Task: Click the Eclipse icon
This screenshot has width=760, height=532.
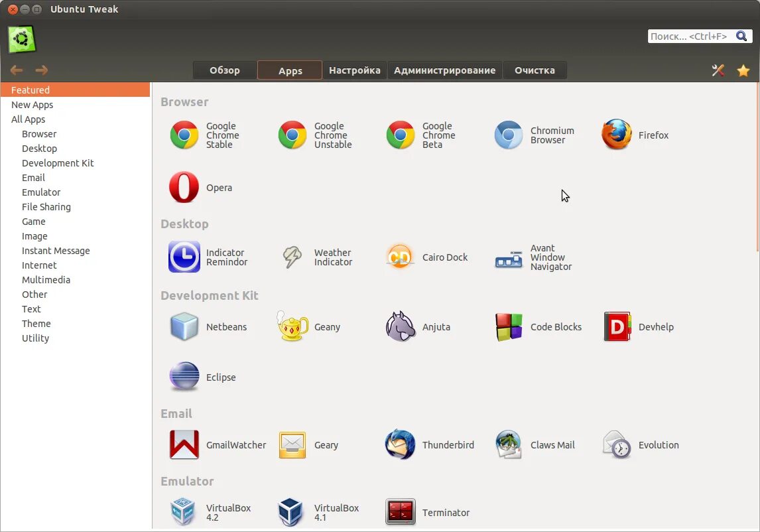Action: 184,377
